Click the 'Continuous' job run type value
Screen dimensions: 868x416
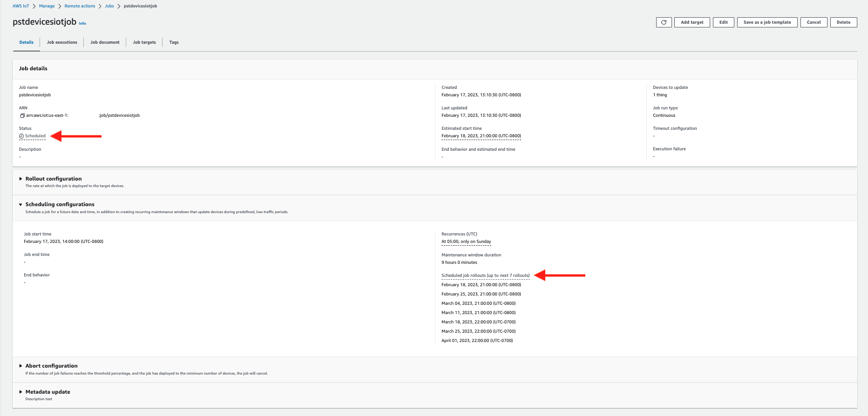[x=664, y=115]
